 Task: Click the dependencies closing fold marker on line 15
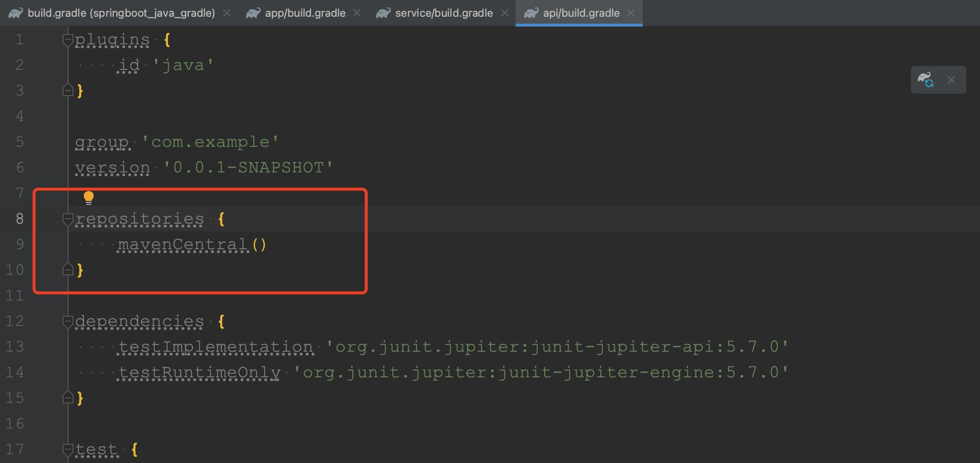[68, 397]
